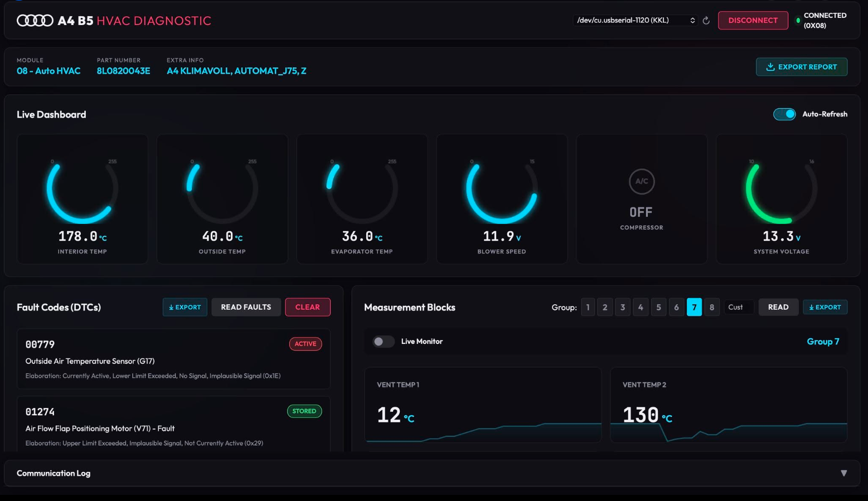Click the Compressor OFF status card
This screenshot has height=501, width=868.
pos(642,198)
